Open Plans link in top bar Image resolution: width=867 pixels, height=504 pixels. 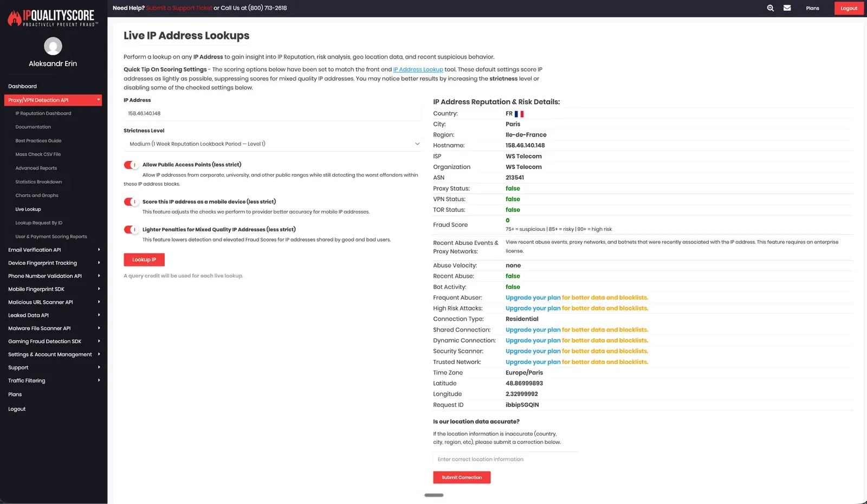pos(812,8)
